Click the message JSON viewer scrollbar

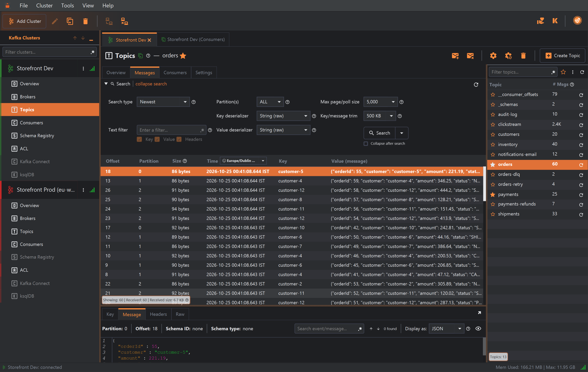[485, 347]
